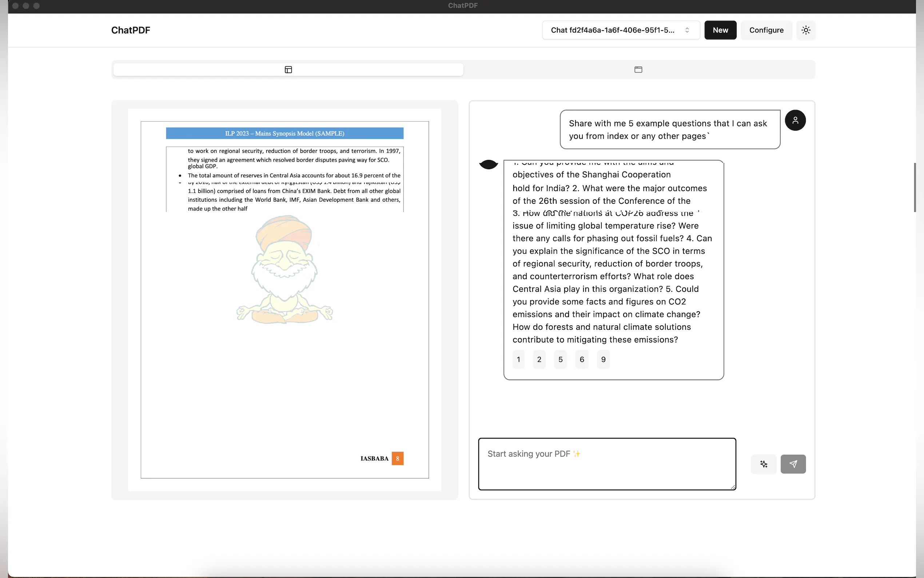Viewport: 924px width, 578px height.
Task: Focus the Start asking your PDF field
Action: point(606,464)
